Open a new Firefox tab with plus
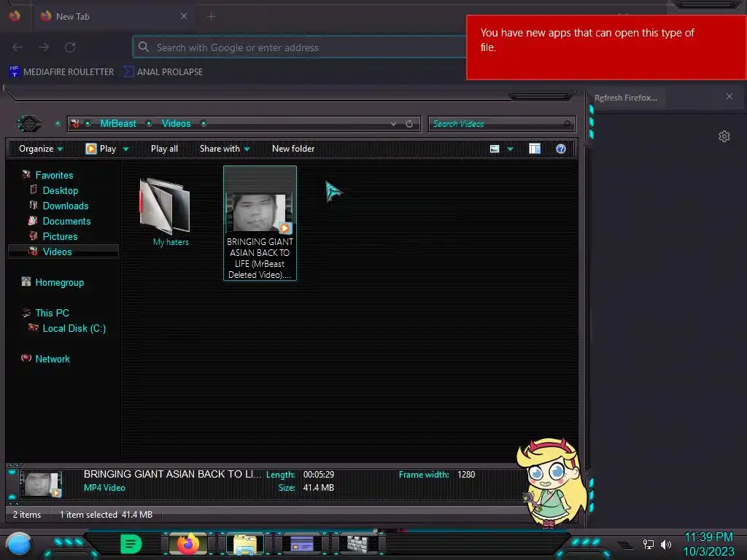 [211, 16]
